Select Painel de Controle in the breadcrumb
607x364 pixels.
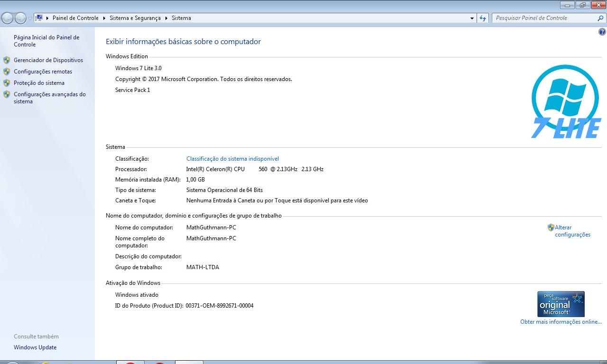[x=75, y=18]
